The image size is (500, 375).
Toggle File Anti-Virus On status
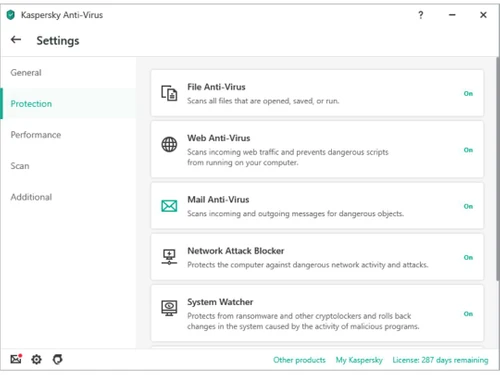pos(468,94)
